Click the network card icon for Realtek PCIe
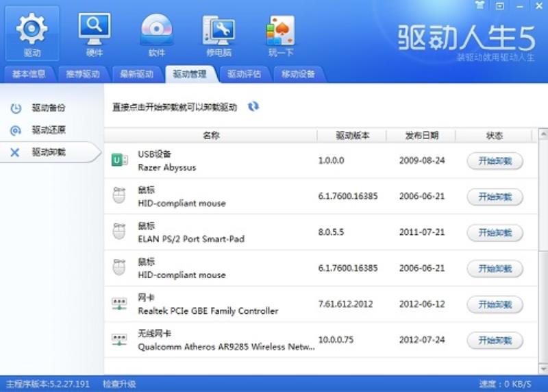Image resolution: width=548 pixels, height=392 pixels. click(119, 304)
